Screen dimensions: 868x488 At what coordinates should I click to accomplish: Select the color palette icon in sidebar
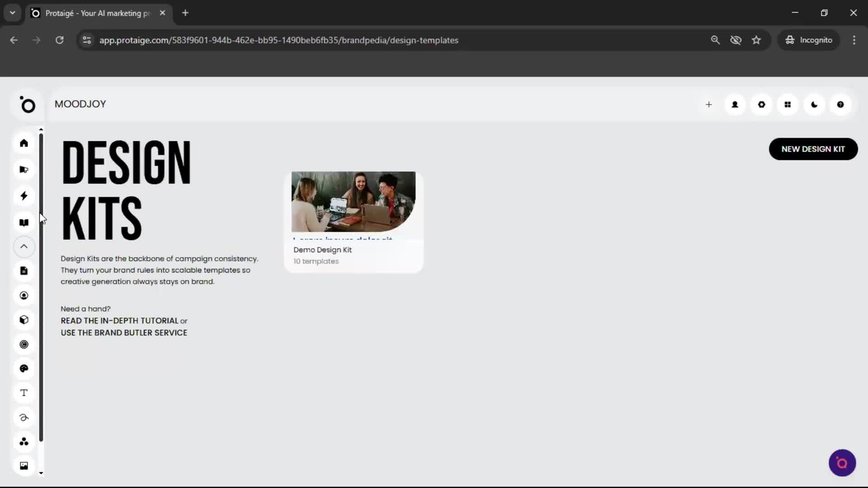coord(24,369)
